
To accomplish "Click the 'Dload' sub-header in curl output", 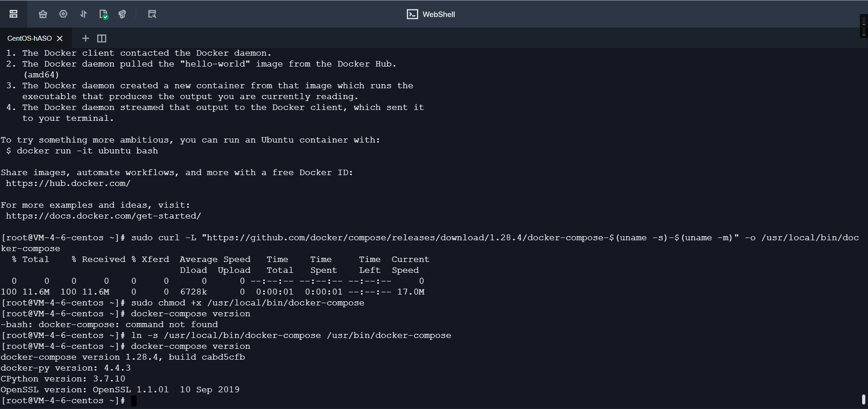I will 193,270.
